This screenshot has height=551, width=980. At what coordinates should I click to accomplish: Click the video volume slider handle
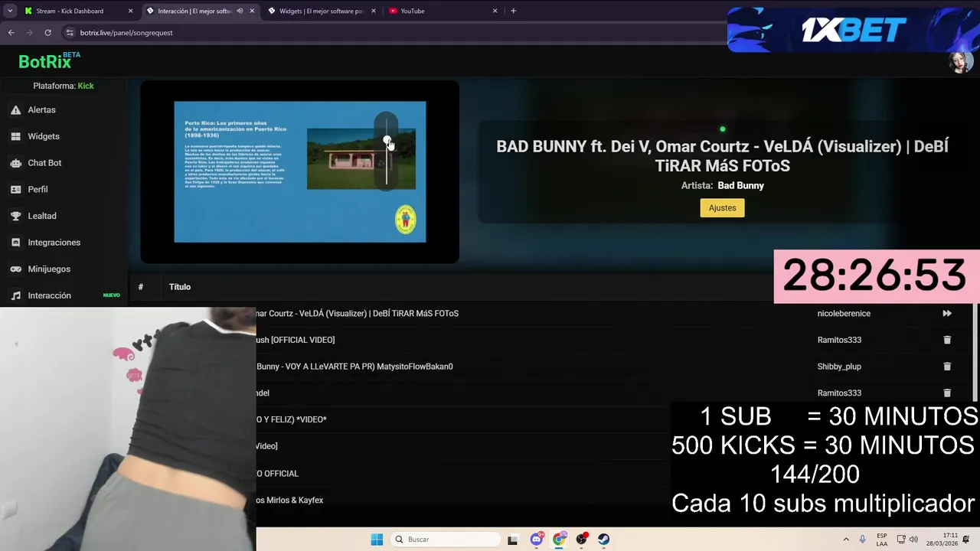(387, 141)
